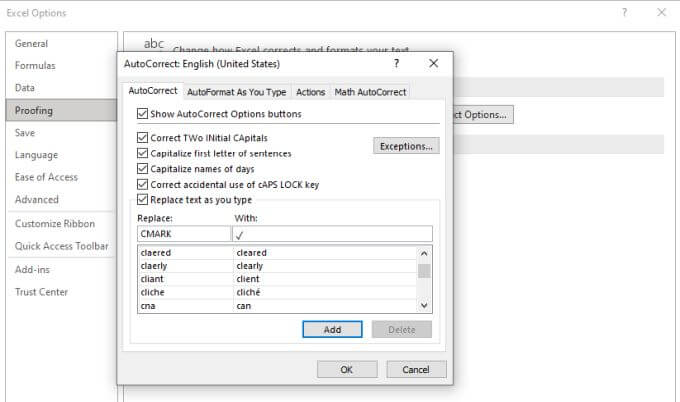Toggle Capitalize names of days checkbox
Viewport: 680px width, 402px height.
pyautogui.click(x=142, y=169)
